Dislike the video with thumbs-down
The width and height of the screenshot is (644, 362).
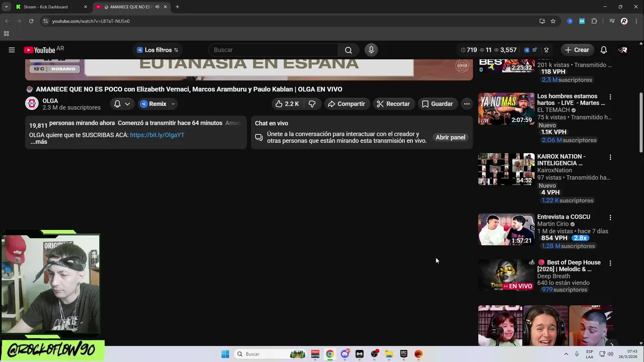pos(312,104)
